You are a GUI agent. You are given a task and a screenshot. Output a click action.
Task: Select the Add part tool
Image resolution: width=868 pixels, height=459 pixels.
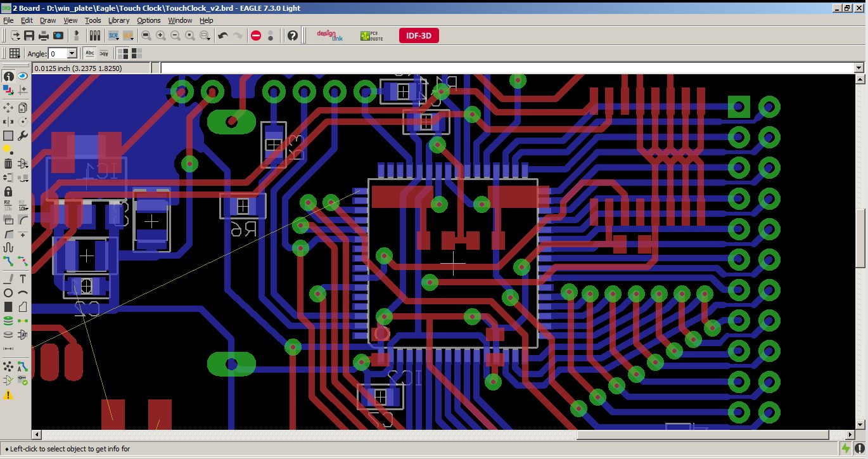[x=23, y=164]
